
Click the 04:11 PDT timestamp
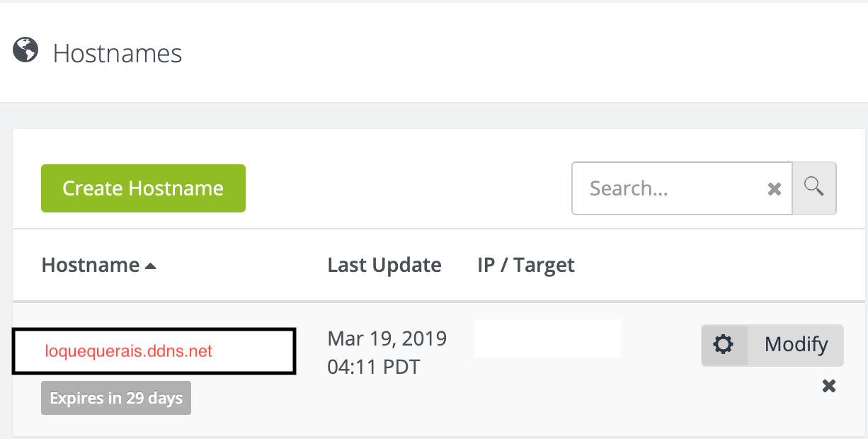click(374, 367)
